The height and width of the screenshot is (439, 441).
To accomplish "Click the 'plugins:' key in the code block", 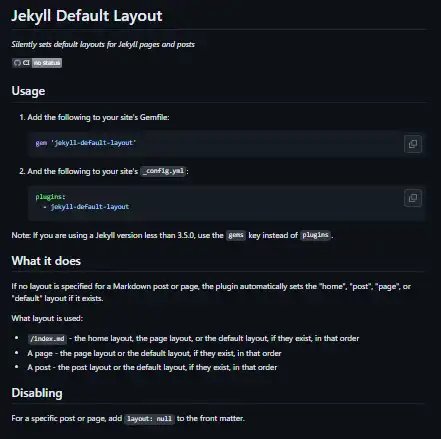I will coord(50,197).
